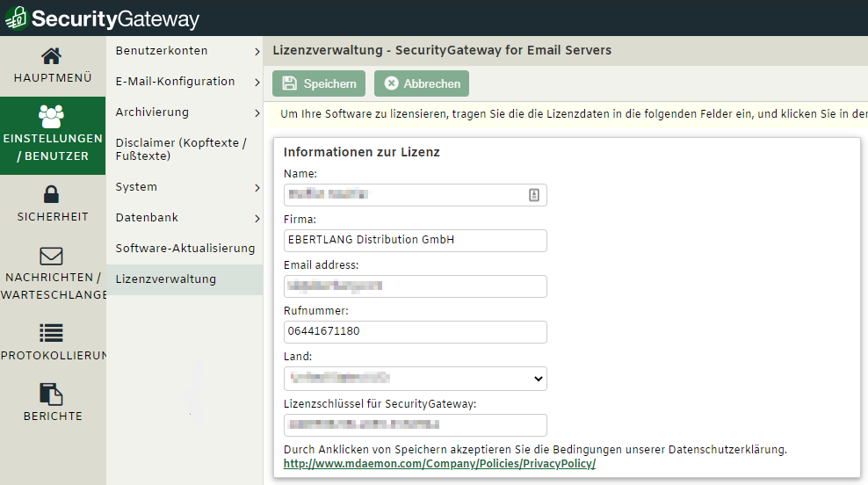Open the Land country dropdown
868x485 pixels.
pos(415,379)
